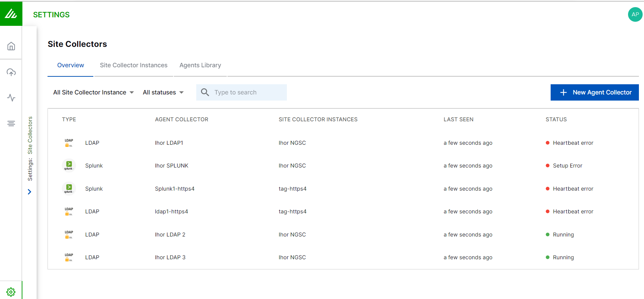Open the Splunk1-https4 agent collector
644x299 pixels.
174,189
